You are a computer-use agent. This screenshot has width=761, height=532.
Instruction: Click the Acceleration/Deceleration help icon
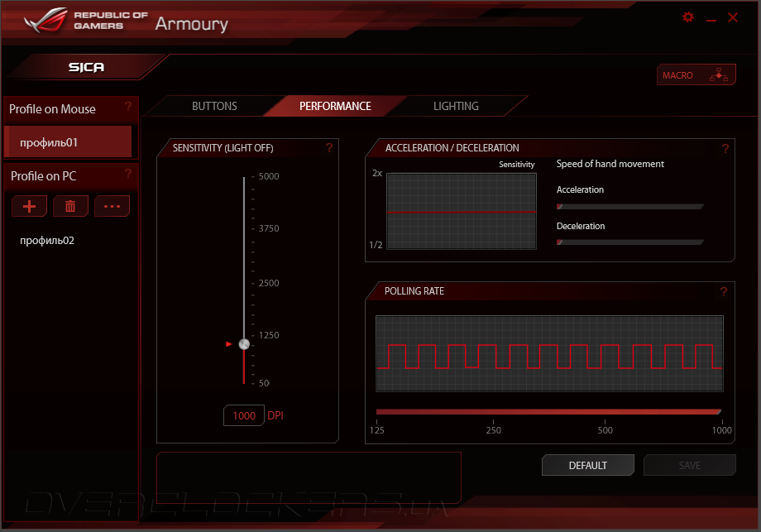(x=725, y=149)
